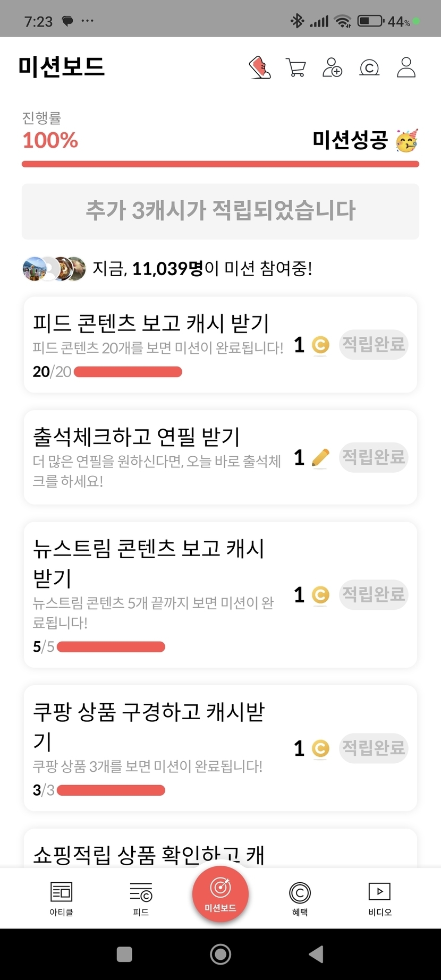Tap the 100% mission progress bar

click(220, 164)
